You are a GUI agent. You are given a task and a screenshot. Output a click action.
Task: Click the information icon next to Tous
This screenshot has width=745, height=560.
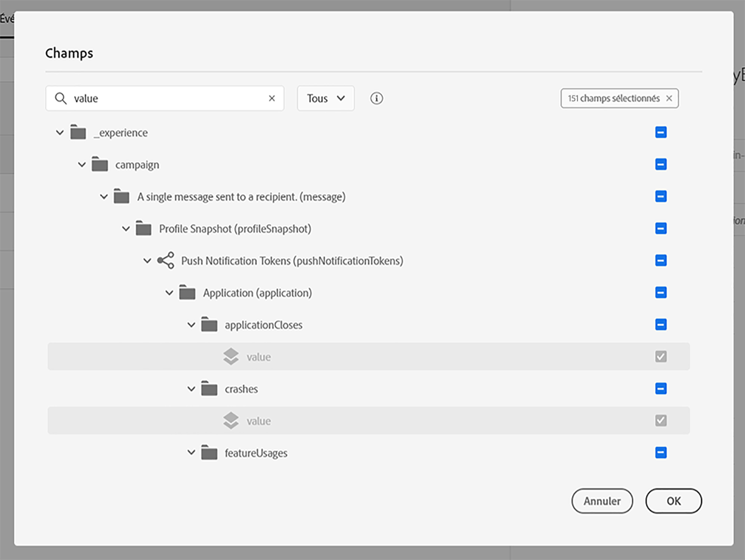click(376, 98)
